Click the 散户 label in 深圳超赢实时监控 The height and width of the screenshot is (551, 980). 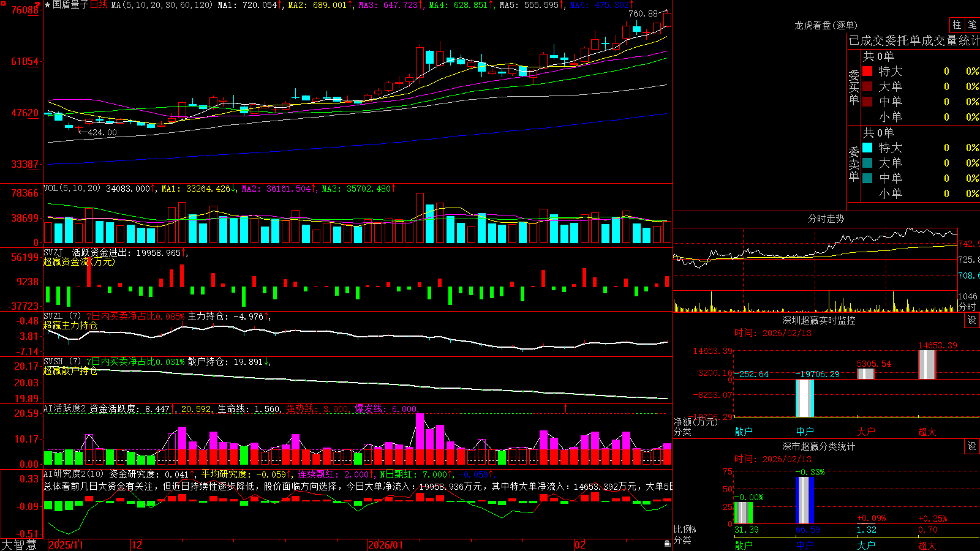[x=744, y=432]
